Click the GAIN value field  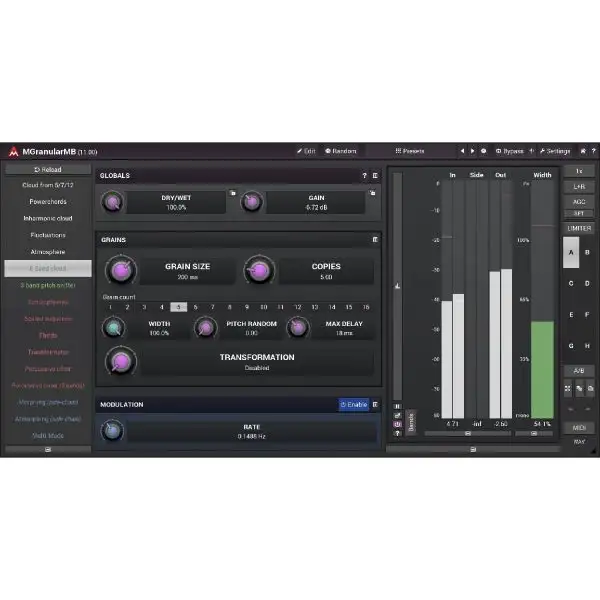[x=316, y=202]
